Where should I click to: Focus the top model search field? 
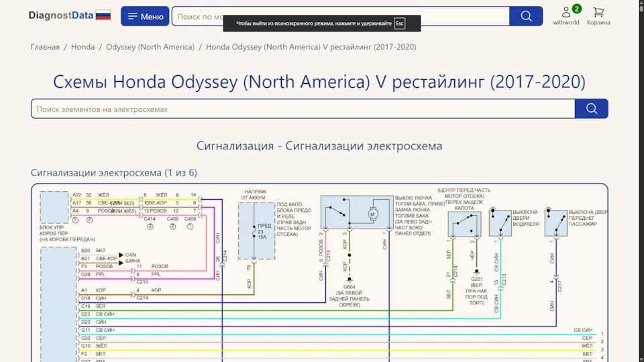pos(341,16)
